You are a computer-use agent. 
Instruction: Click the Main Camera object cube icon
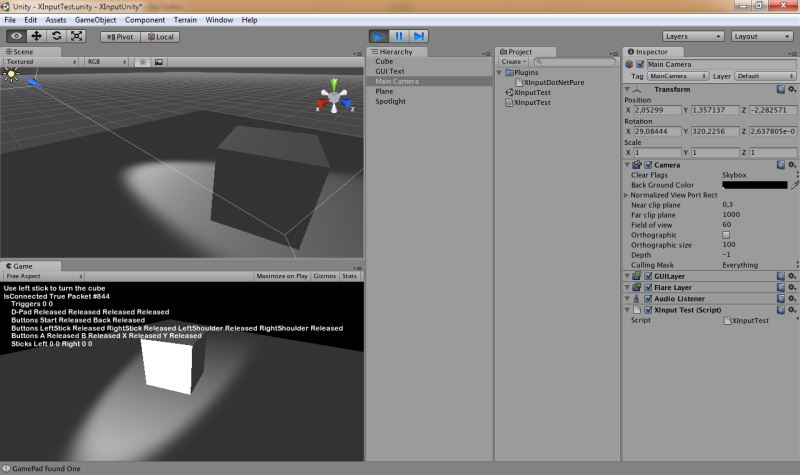tap(629, 64)
